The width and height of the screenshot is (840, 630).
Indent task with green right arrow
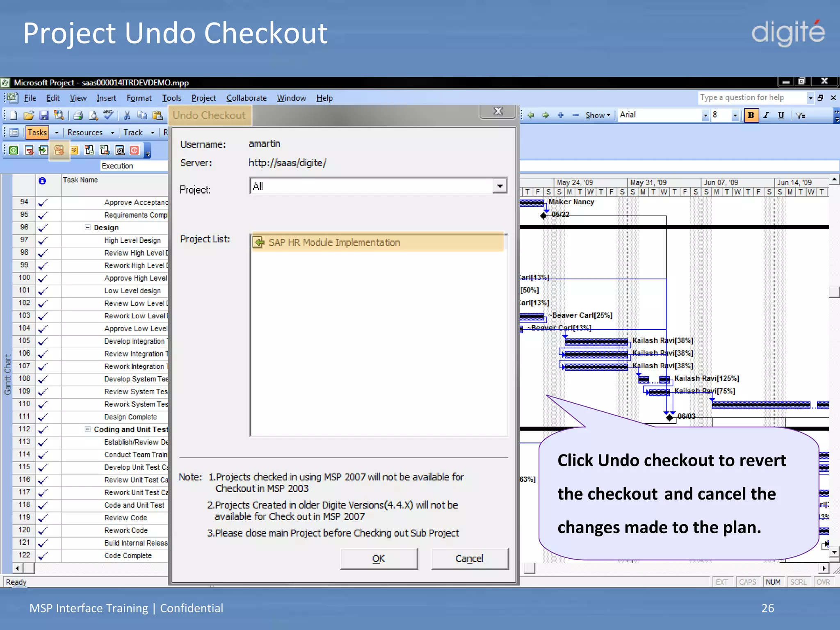point(546,115)
